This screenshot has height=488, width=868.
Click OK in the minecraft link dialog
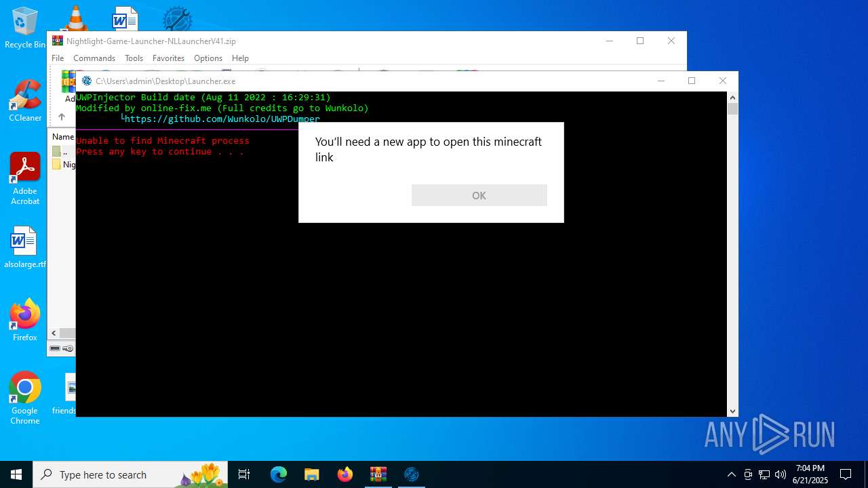pos(479,195)
